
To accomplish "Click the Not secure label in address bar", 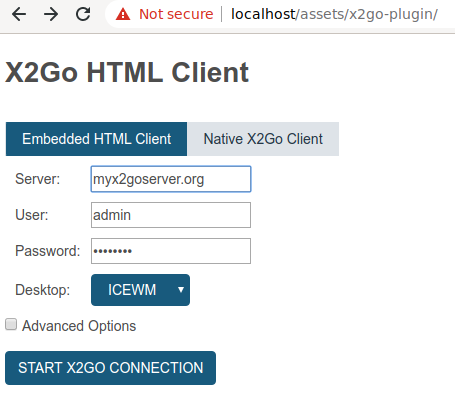I will coord(176,14).
